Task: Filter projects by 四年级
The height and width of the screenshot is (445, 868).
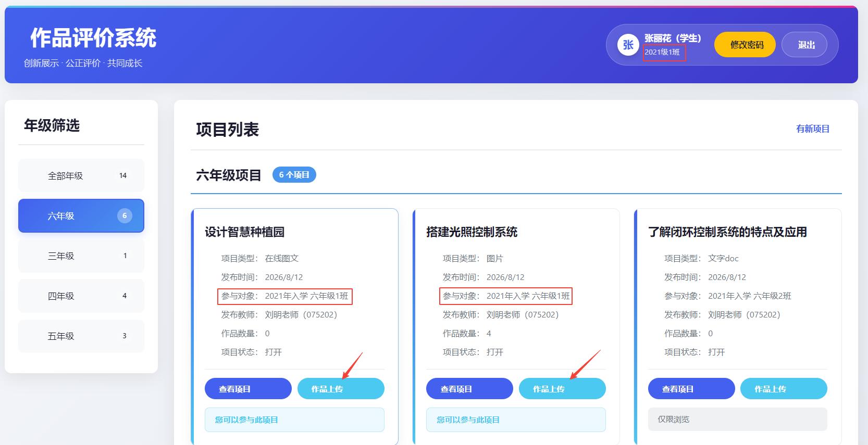Action: click(x=81, y=296)
